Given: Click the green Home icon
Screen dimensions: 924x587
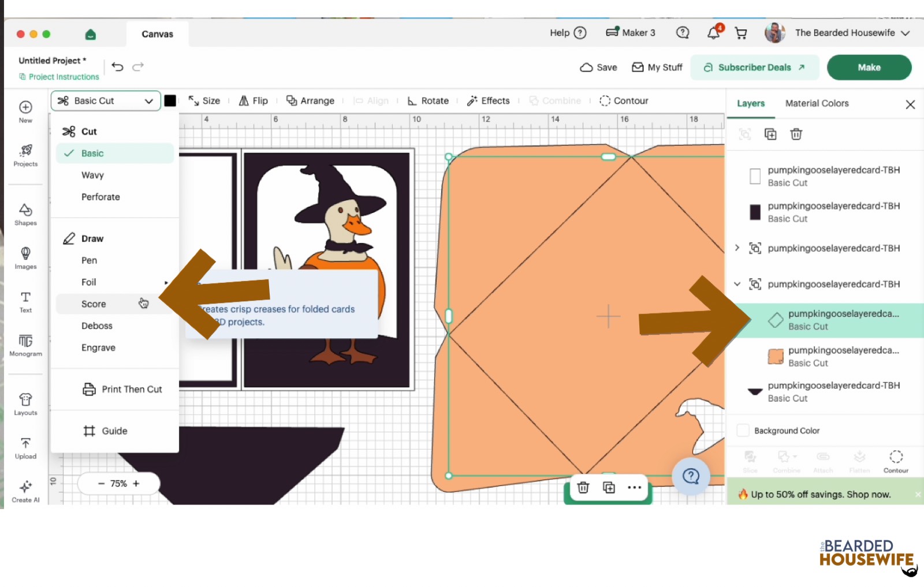Looking at the screenshot, I should [90, 35].
